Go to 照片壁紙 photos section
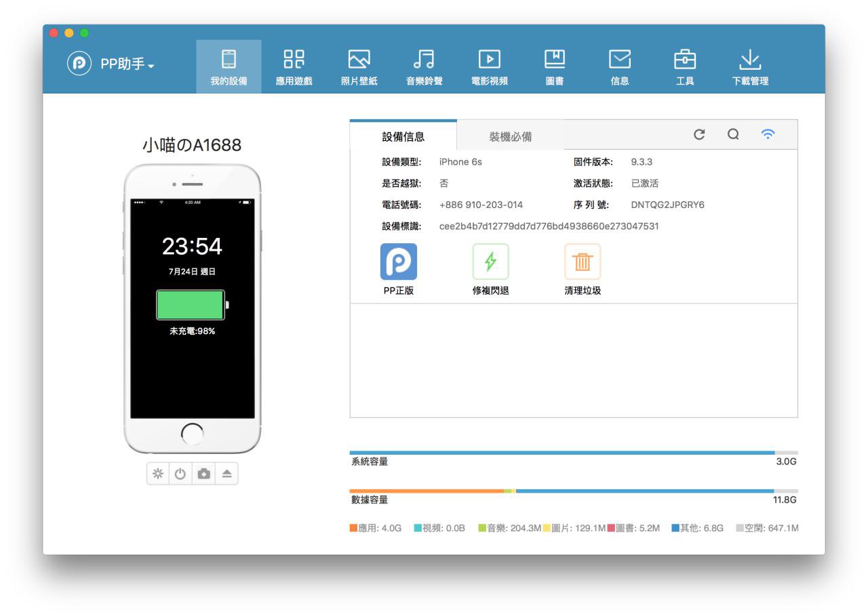 tap(359, 67)
